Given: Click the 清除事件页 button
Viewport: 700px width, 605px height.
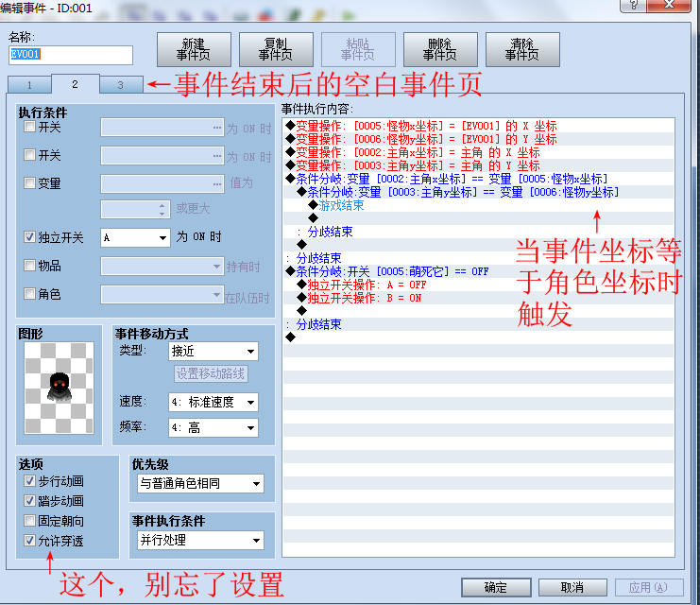Looking at the screenshot, I should tap(522, 49).
